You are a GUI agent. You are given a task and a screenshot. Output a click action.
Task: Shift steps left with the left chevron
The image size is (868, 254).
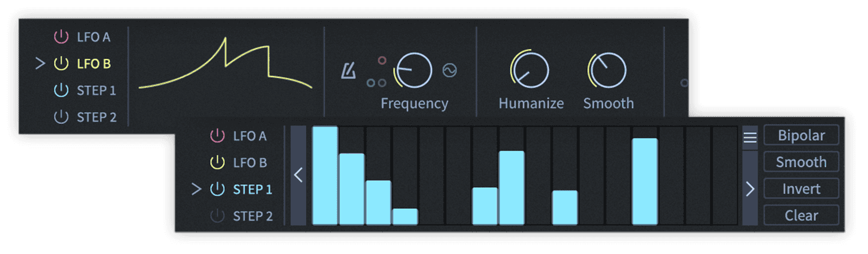point(298,175)
